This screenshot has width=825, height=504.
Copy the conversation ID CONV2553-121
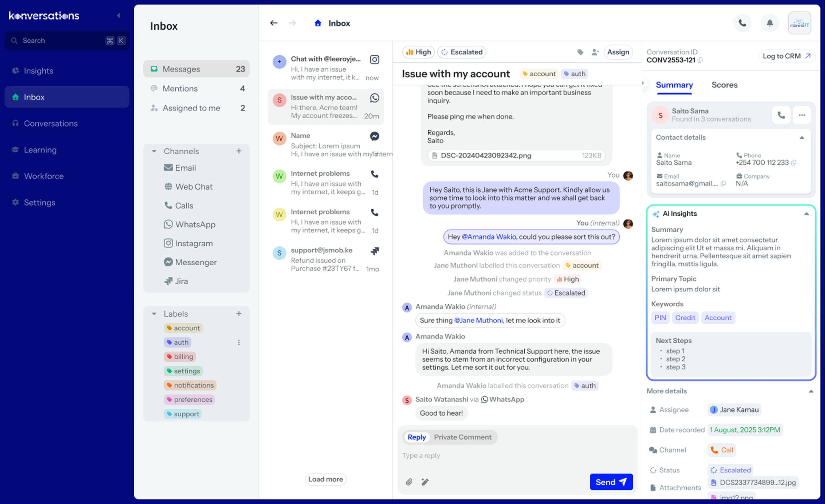(700, 60)
